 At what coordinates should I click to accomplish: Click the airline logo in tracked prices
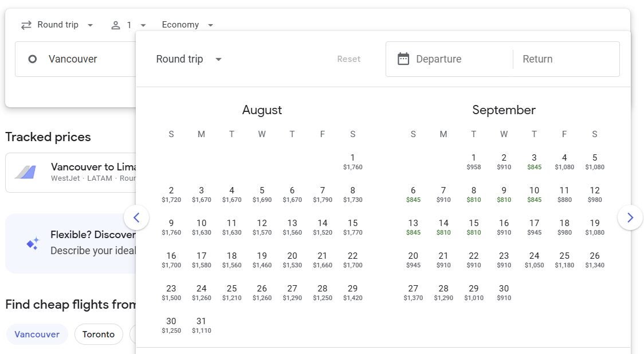point(26,172)
